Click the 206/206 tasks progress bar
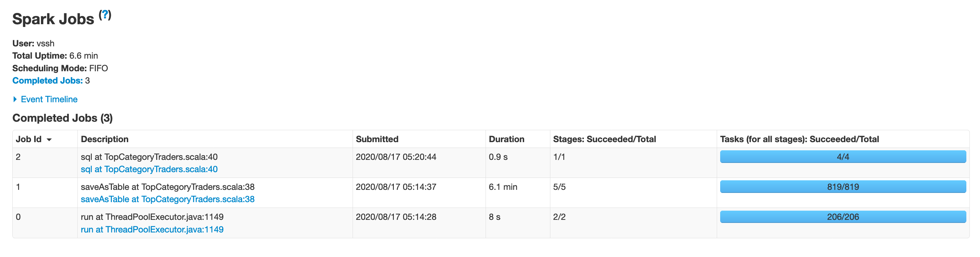 843,217
